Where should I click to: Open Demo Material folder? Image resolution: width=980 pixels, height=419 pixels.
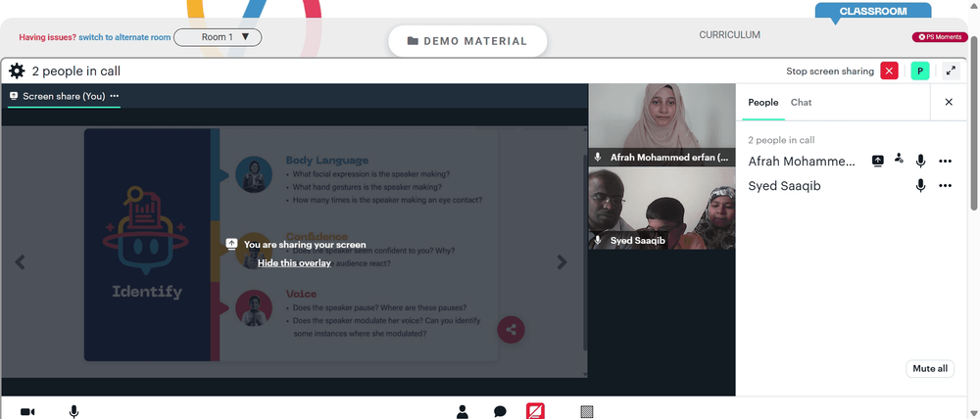coord(467,41)
